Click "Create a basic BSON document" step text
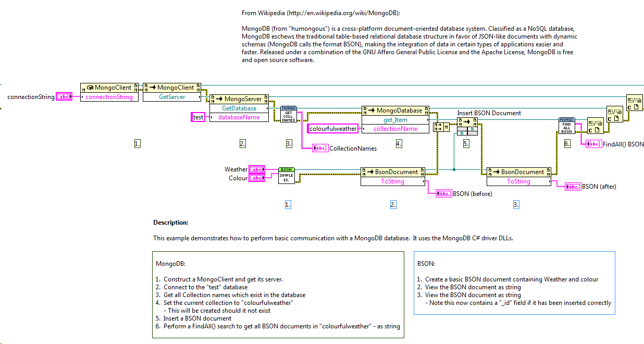Image resolution: width=644 pixels, height=344 pixels. 508,279
